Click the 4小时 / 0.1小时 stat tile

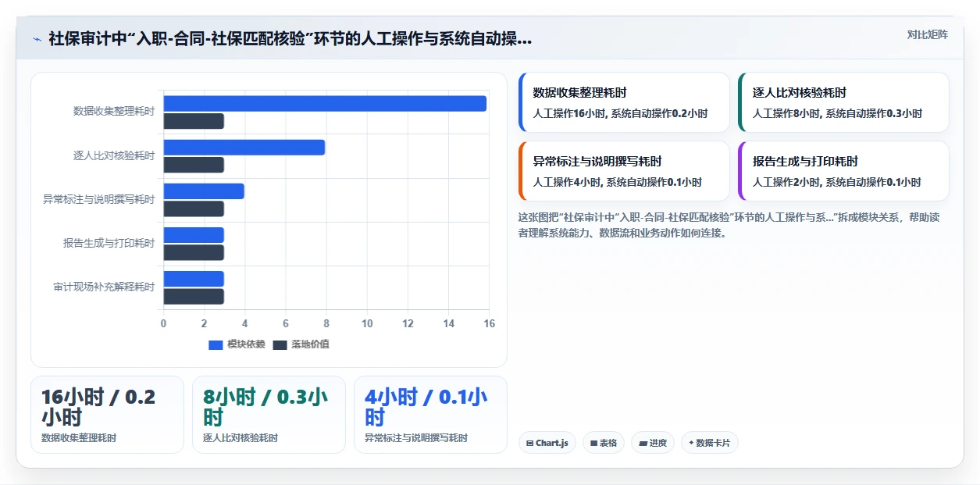pyautogui.click(x=430, y=415)
